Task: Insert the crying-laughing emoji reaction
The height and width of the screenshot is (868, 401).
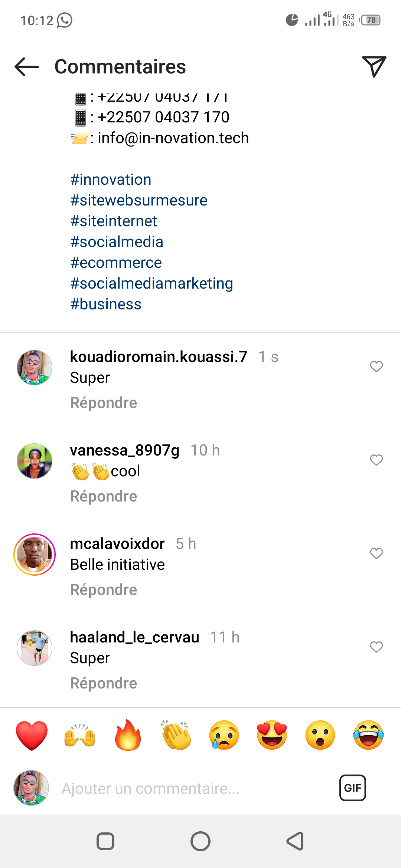Action: (x=368, y=735)
